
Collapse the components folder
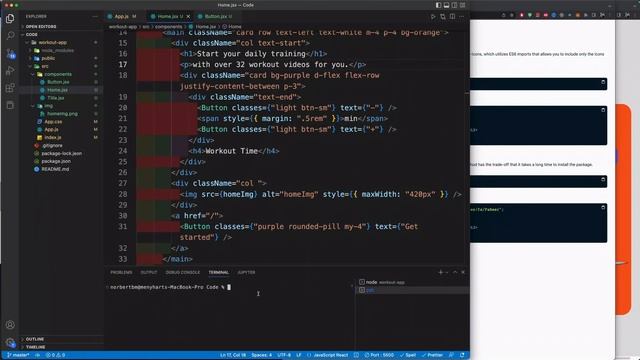point(58,74)
